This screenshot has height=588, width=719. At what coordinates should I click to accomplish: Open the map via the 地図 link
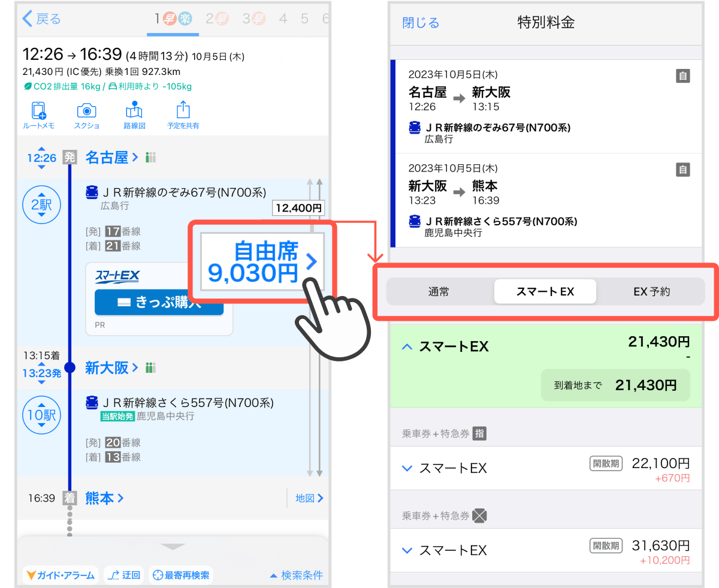coord(309,498)
